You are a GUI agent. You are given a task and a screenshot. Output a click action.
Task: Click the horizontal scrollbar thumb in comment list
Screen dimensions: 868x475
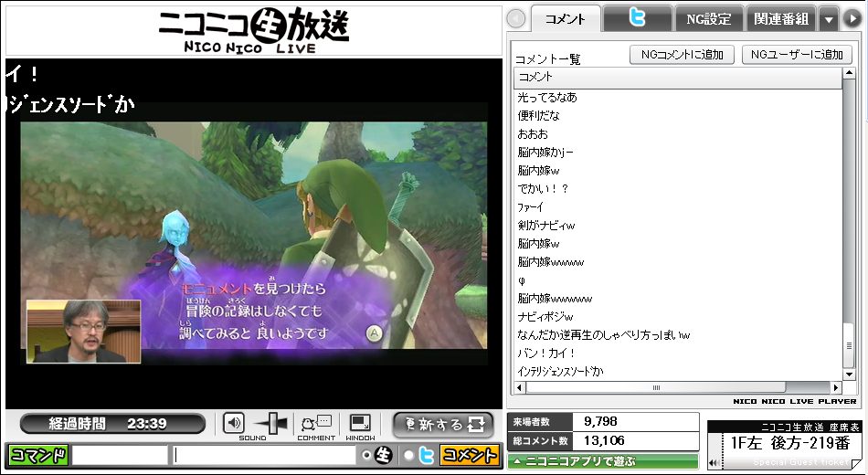pyautogui.click(x=655, y=387)
